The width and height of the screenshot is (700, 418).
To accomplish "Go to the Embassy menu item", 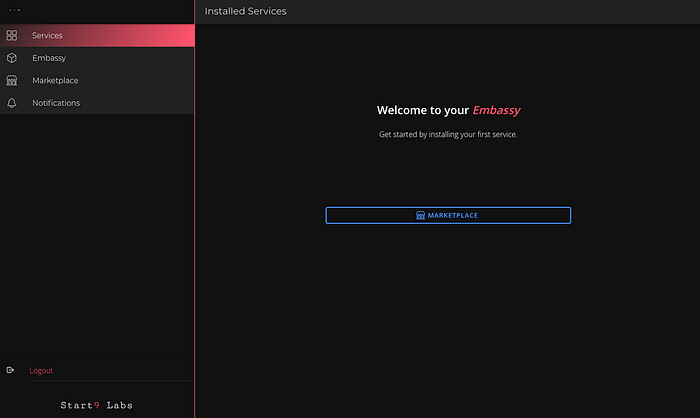I will [97, 58].
